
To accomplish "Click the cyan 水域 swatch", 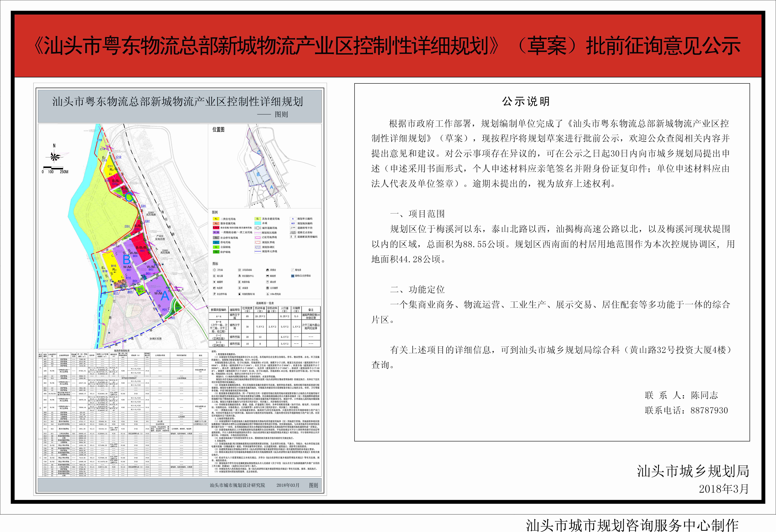I will click(258, 223).
